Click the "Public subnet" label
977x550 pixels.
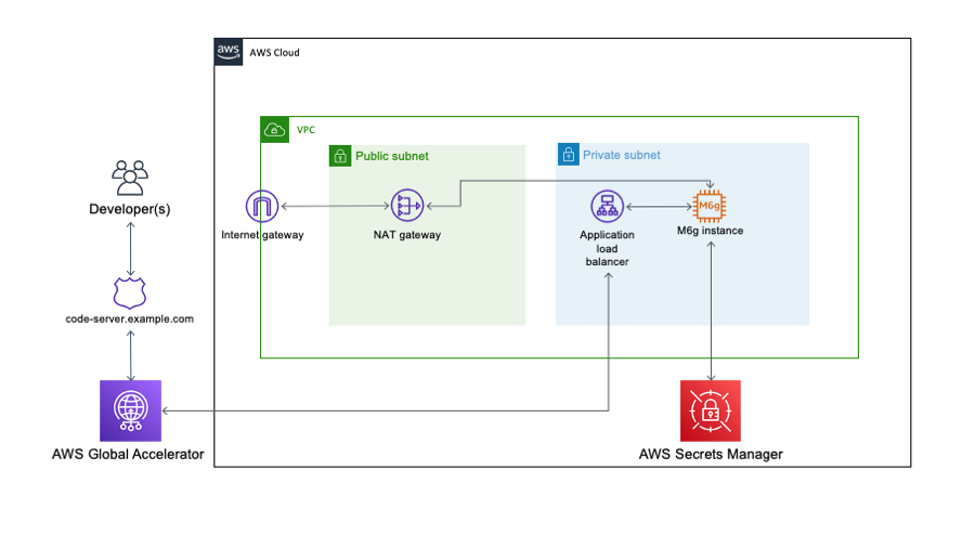[x=392, y=156]
